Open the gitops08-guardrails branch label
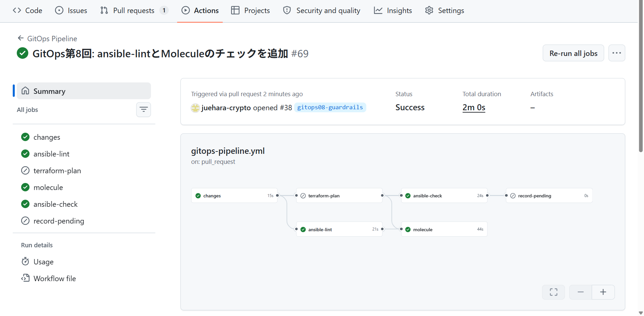Image resolution: width=644 pixels, height=316 pixels. click(330, 107)
